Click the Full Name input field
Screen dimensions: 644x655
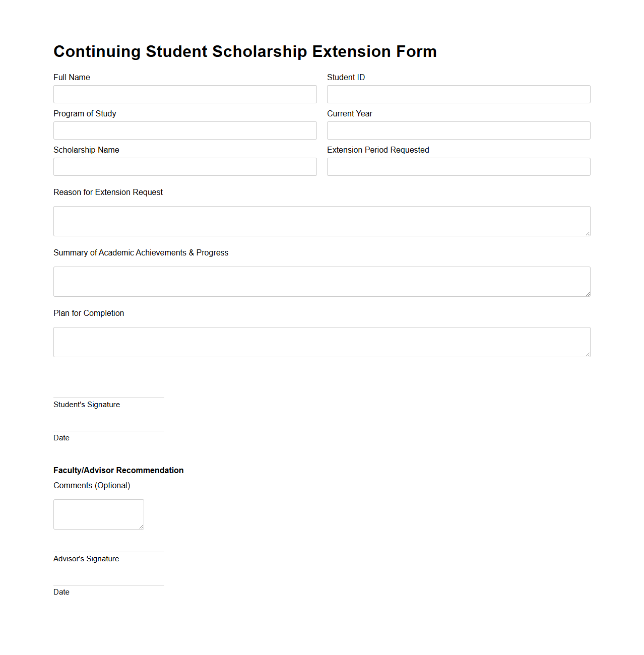185,94
